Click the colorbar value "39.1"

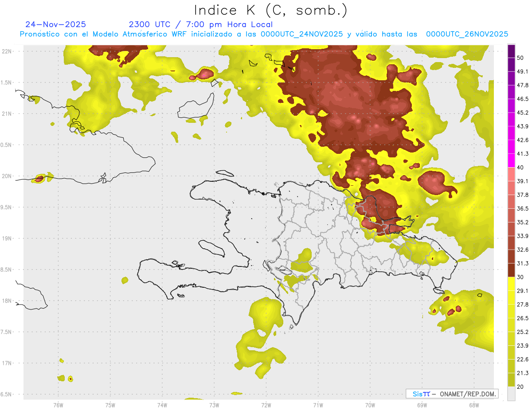pos(523,181)
